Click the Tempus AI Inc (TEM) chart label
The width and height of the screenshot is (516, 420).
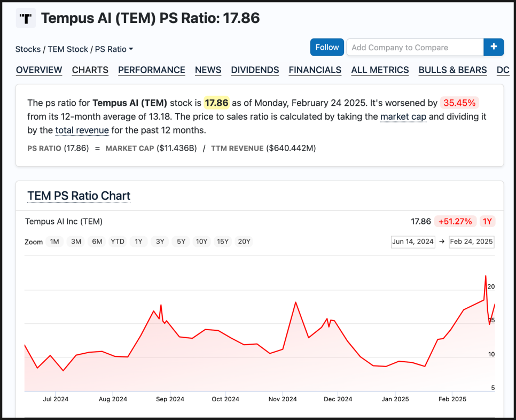64,222
